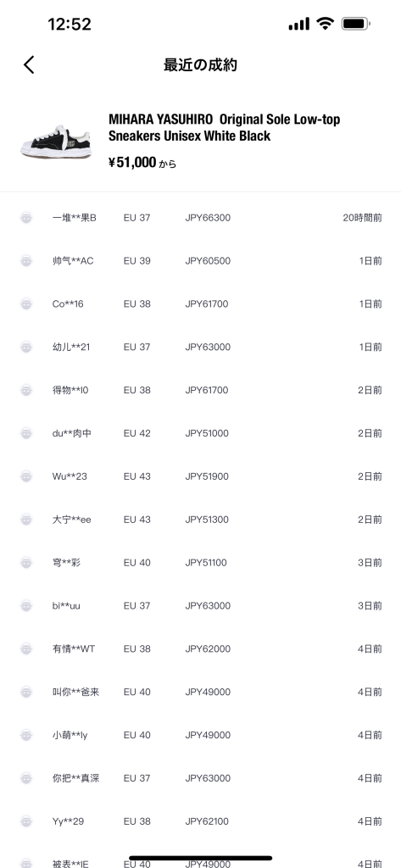Tap the battery icon in status bar

[x=356, y=24]
